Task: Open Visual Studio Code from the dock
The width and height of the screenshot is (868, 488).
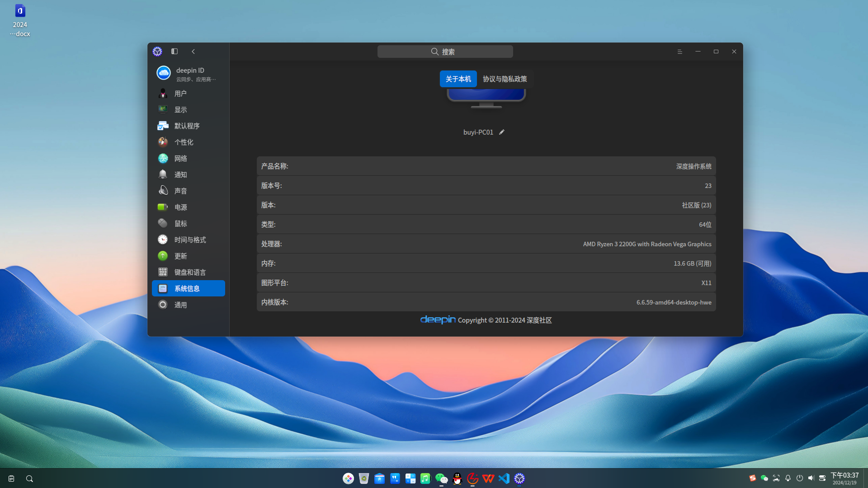Action: pos(504,479)
